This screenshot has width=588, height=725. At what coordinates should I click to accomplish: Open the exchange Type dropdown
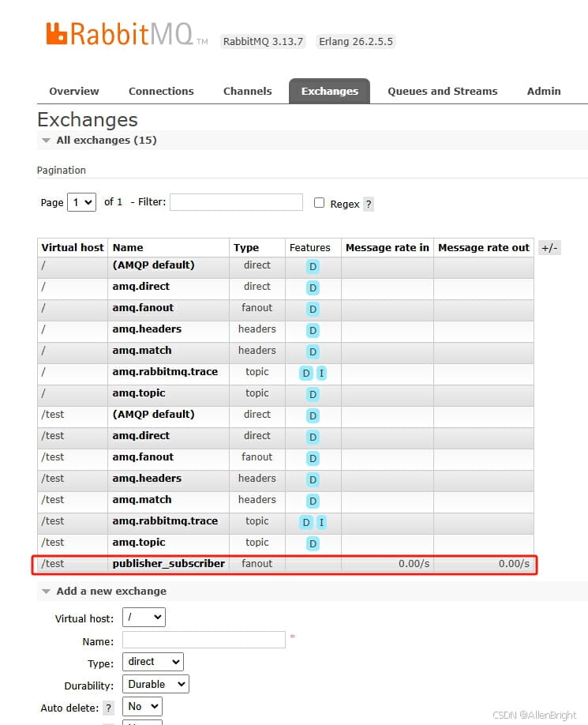click(x=152, y=662)
